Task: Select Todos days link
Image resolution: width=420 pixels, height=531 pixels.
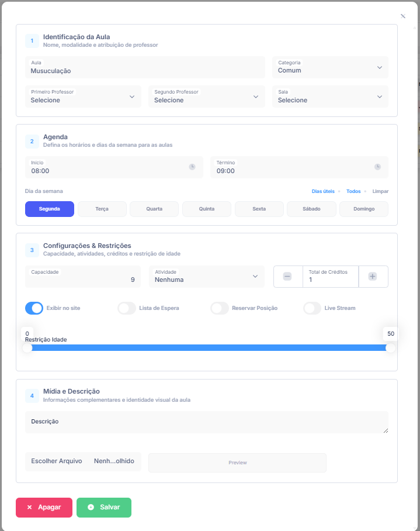Action: click(353, 191)
